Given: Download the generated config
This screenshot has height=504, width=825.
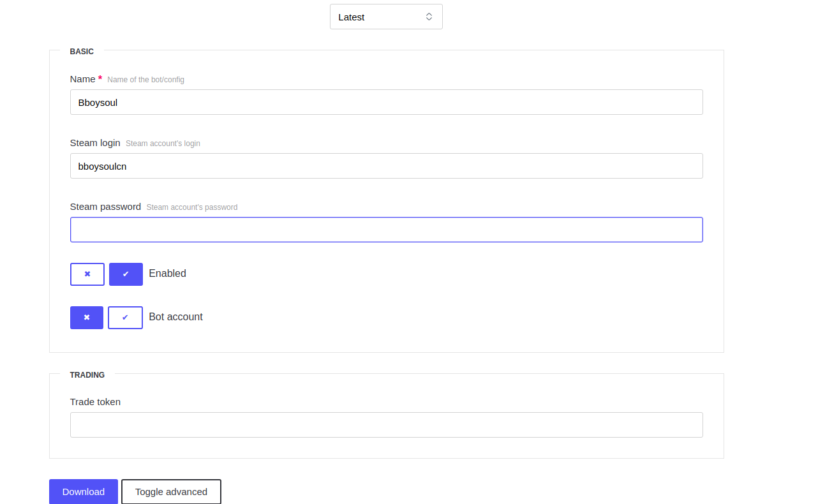Looking at the screenshot, I should (84, 491).
